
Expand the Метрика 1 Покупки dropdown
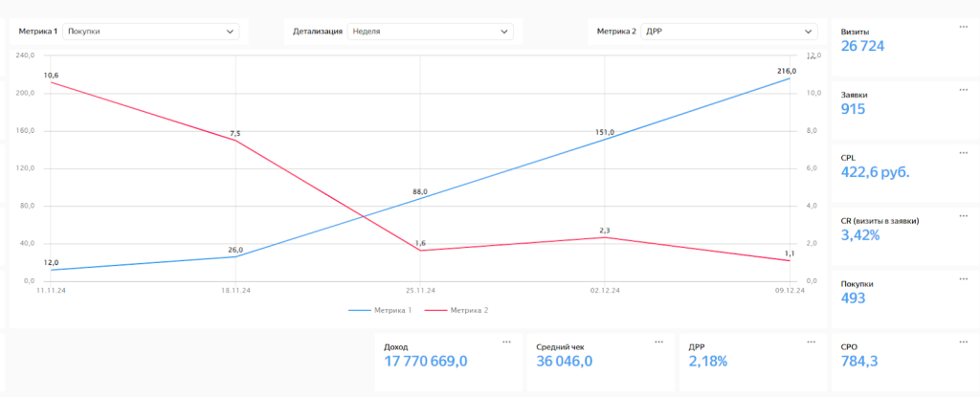(150, 32)
